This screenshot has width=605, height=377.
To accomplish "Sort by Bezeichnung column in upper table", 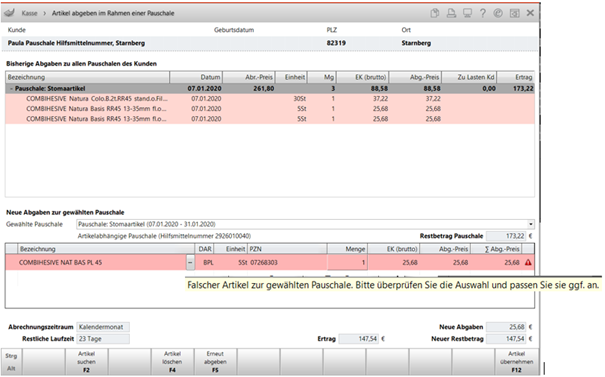I will pos(88,77).
